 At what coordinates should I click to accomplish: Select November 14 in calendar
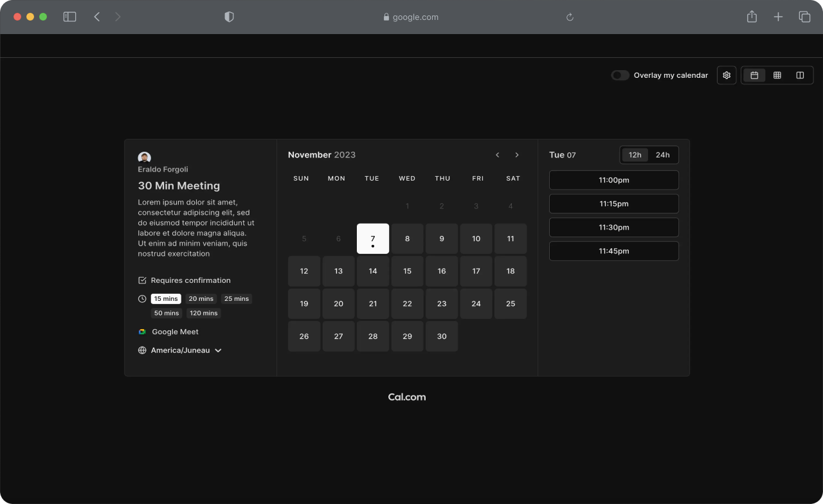point(373,271)
